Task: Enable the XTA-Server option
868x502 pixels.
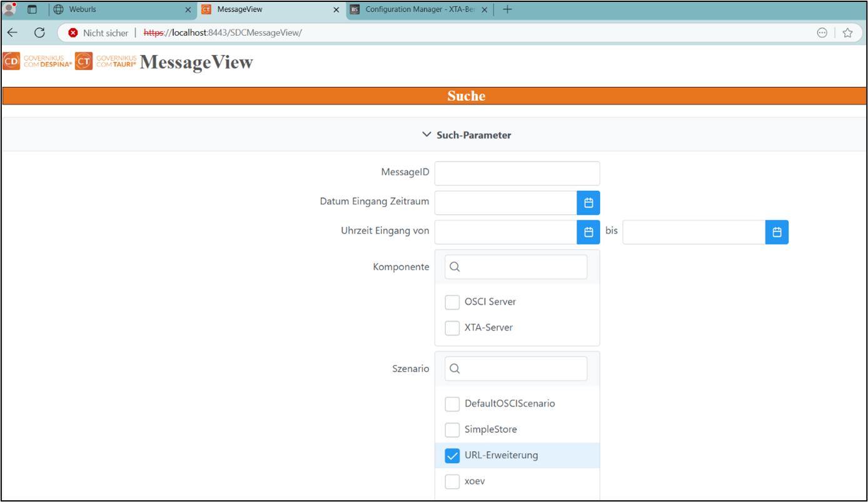Action: point(452,328)
